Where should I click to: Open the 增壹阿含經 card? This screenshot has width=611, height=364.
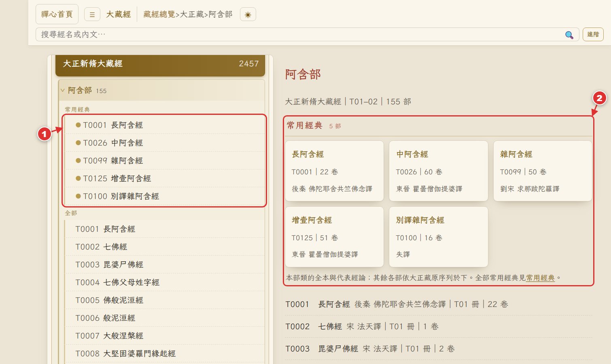(x=334, y=237)
